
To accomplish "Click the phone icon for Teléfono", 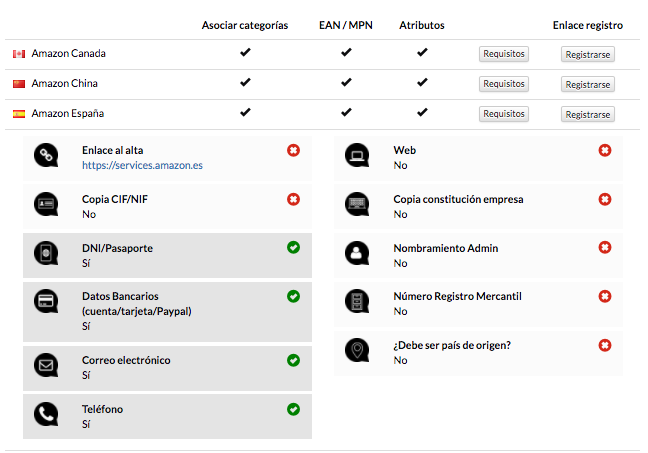I will coord(46,414).
